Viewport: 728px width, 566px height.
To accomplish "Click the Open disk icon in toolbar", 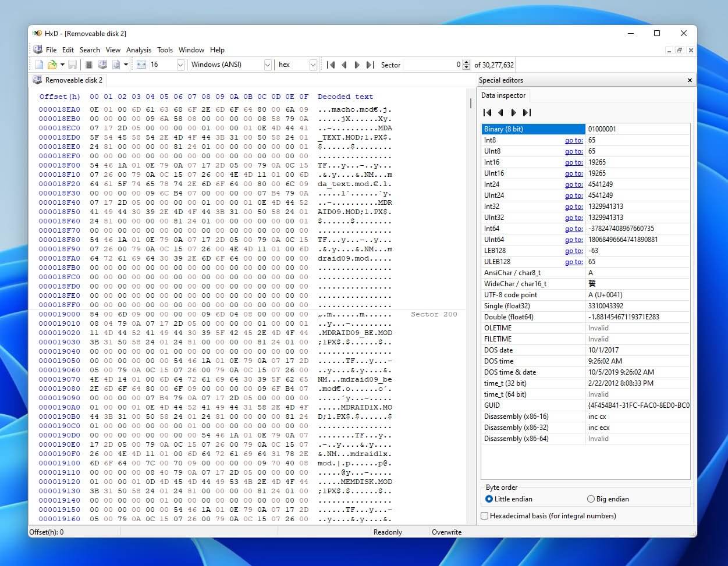I will coord(102,65).
